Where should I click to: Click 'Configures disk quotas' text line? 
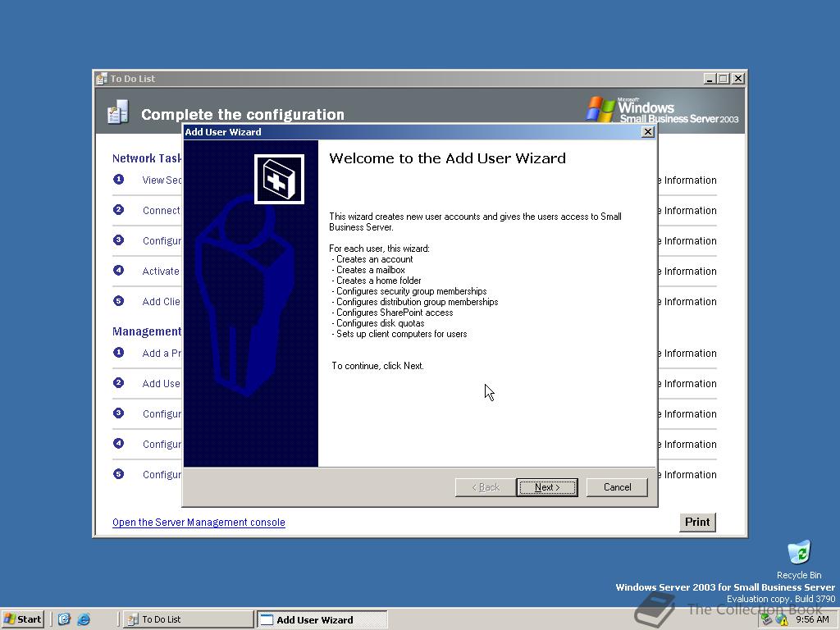(x=380, y=323)
